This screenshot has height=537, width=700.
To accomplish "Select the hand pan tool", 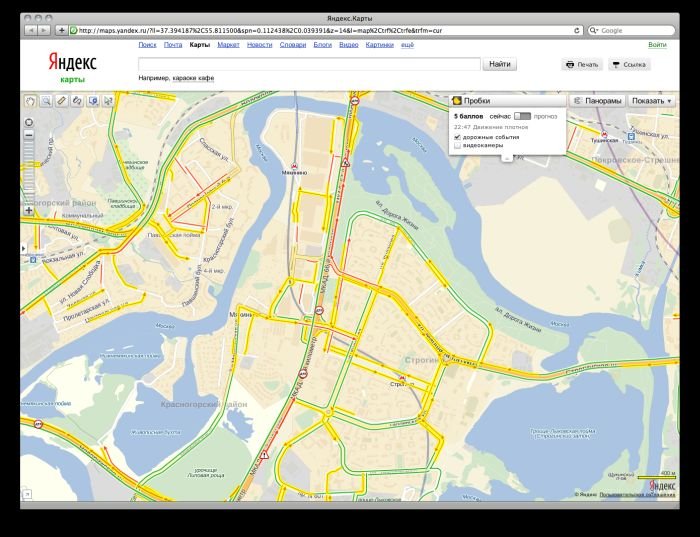I will pos(30,101).
